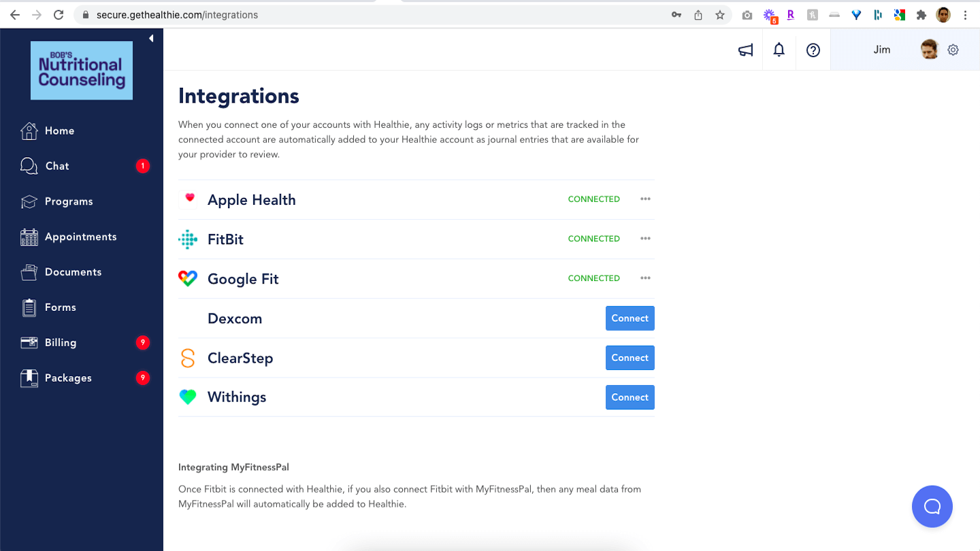Connect the Withings integration
This screenshot has height=551, width=980.
click(x=630, y=397)
